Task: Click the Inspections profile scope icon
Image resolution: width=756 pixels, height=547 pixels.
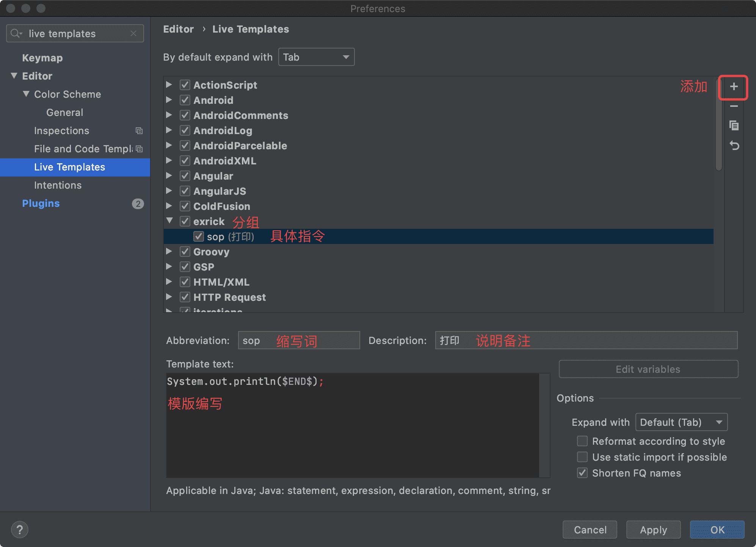Action: point(139,131)
